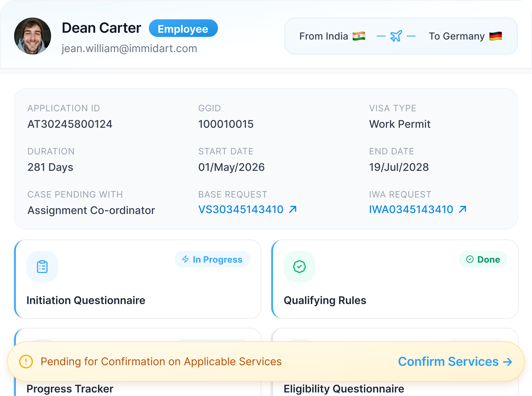Screen dimensions: 532x396
Task: Click GGID value 100010015
Action: pyautogui.click(x=226, y=124)
